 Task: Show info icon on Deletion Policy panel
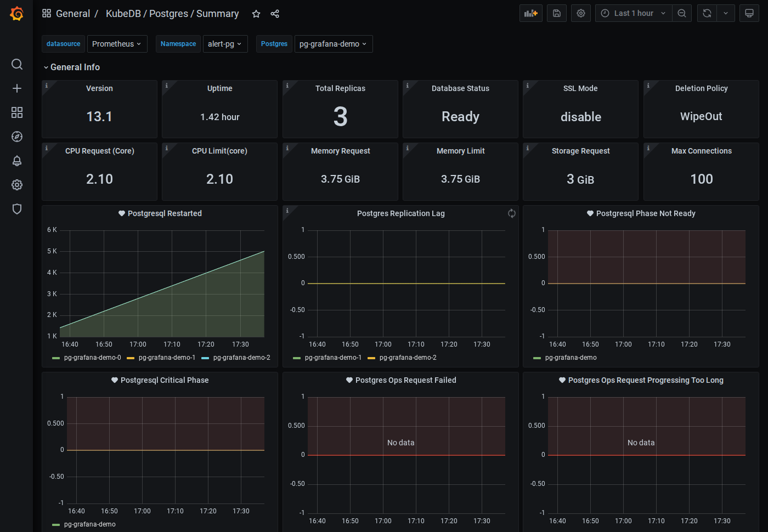(x=648, y=86)
